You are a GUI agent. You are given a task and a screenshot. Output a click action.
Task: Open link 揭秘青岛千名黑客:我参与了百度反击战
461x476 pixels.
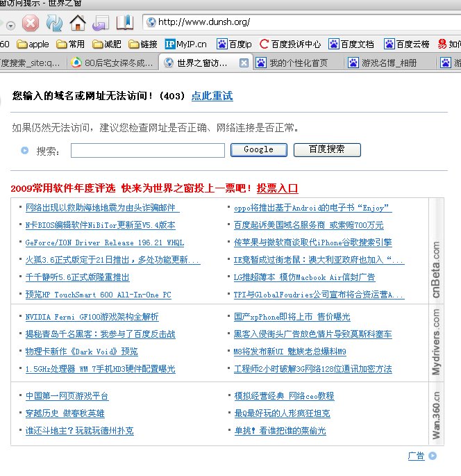(x=101, y=334)
